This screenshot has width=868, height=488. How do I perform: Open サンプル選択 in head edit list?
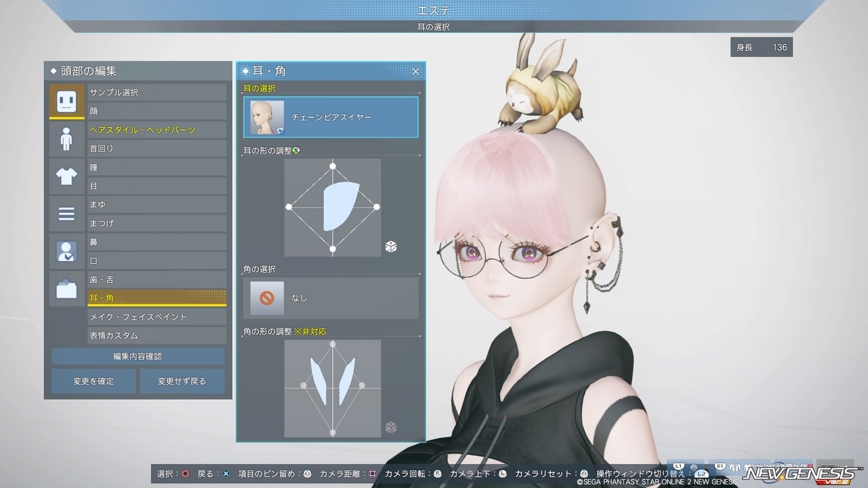point(157,93)
